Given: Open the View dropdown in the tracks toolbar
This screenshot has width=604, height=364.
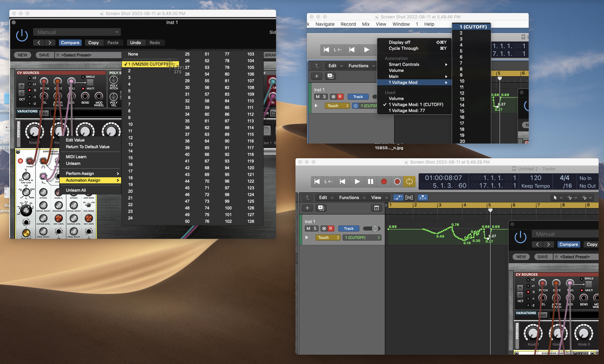Looking at the screenshot, I should pos(379,198).
